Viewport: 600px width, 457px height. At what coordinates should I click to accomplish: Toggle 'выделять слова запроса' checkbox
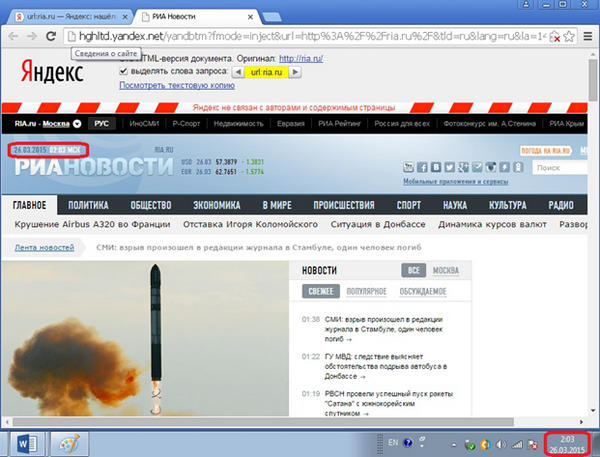pyautogui.click(x=123, y=71)
